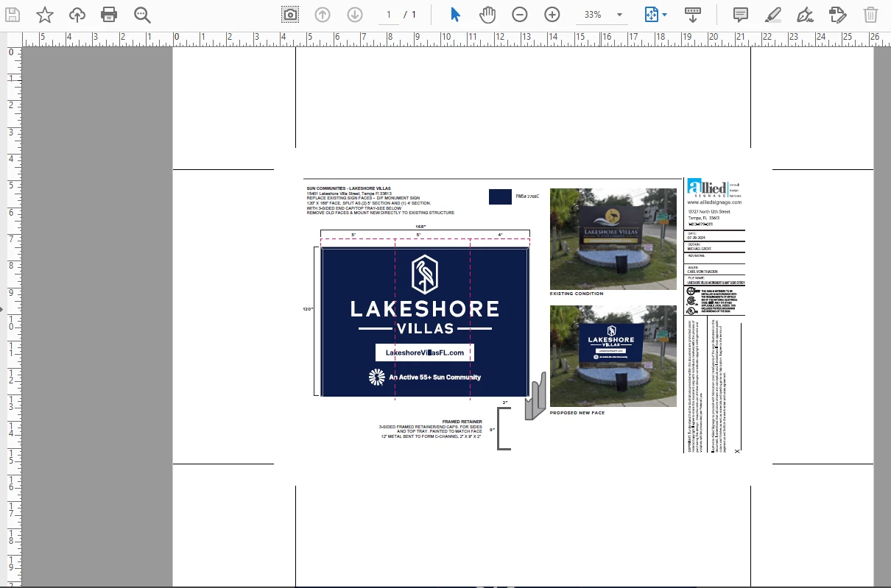Add a sticky note comment
Screen dimensions: 891x588
tap(741, 15)
